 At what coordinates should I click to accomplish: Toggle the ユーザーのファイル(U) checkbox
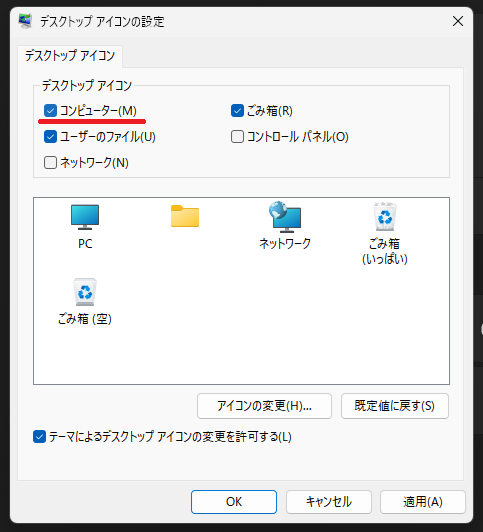pyautogui.click(x=50, y=137)
